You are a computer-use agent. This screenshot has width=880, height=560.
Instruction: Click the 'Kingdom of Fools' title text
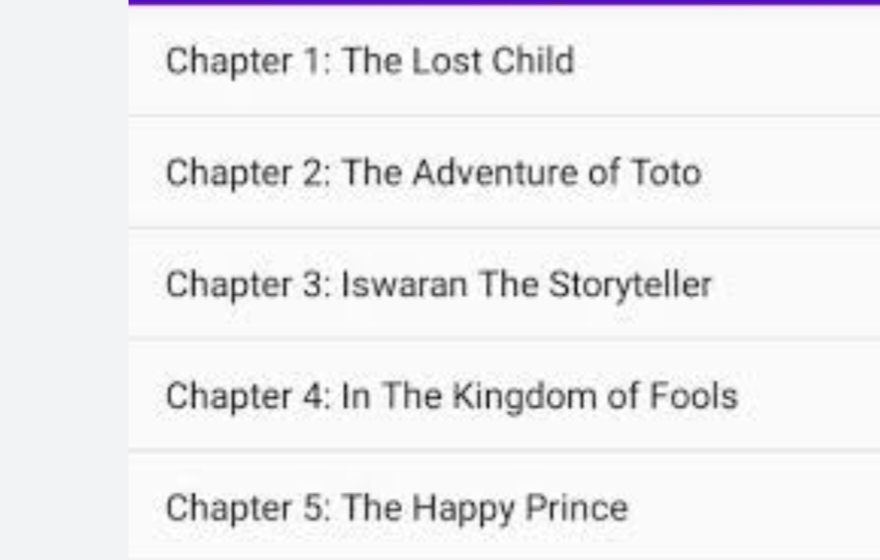pyautogui.click(x=595, y=397)
